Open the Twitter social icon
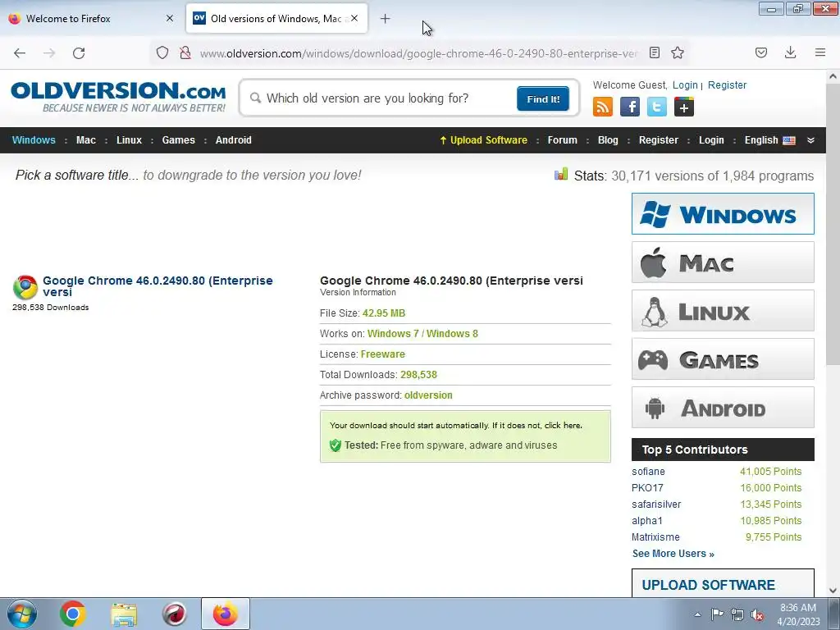Screen dimensions: 840x630 [x=657, y=107]
